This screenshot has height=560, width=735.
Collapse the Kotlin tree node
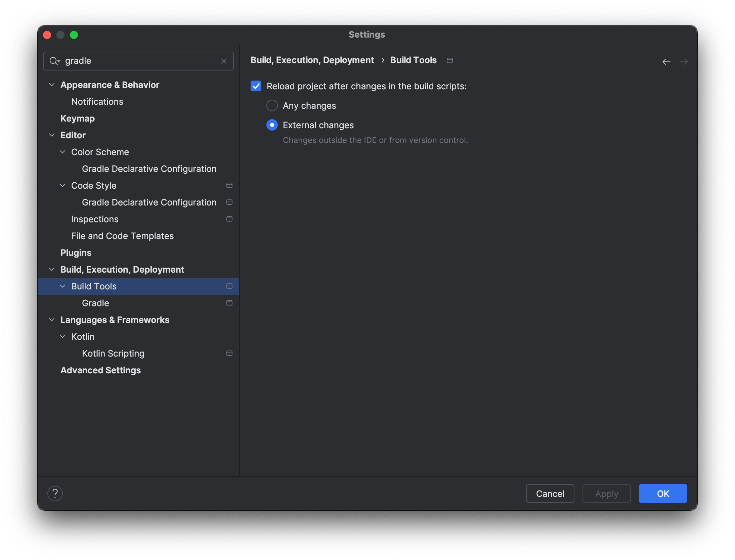point(62,336)
